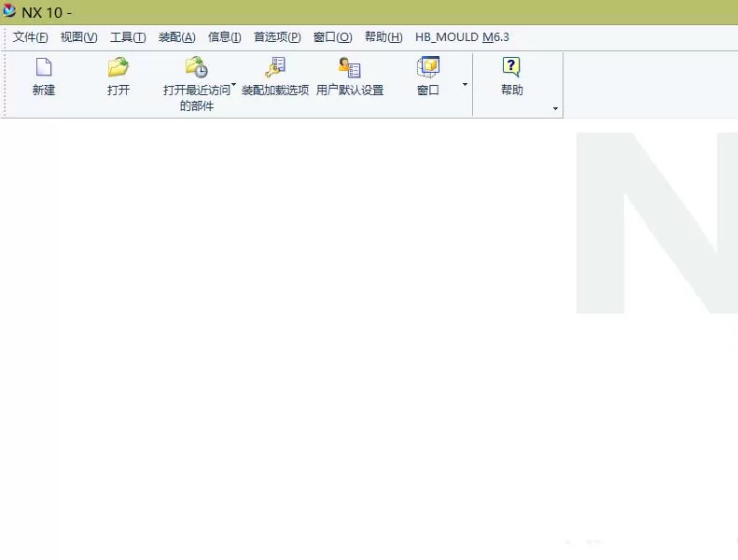Click the New (新建) file icon
738x560 pixels.
[44, 67]
